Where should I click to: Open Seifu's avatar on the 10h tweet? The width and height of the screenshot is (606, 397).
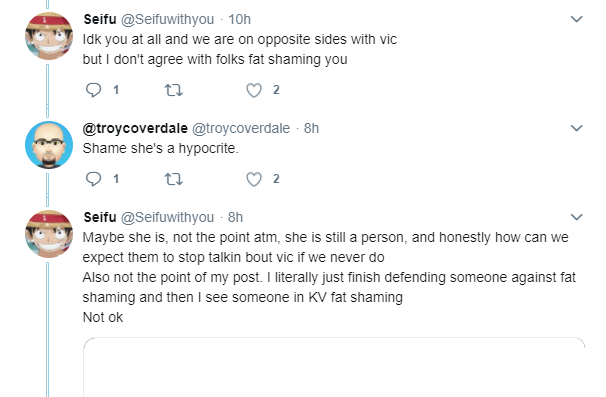[49, 36]
